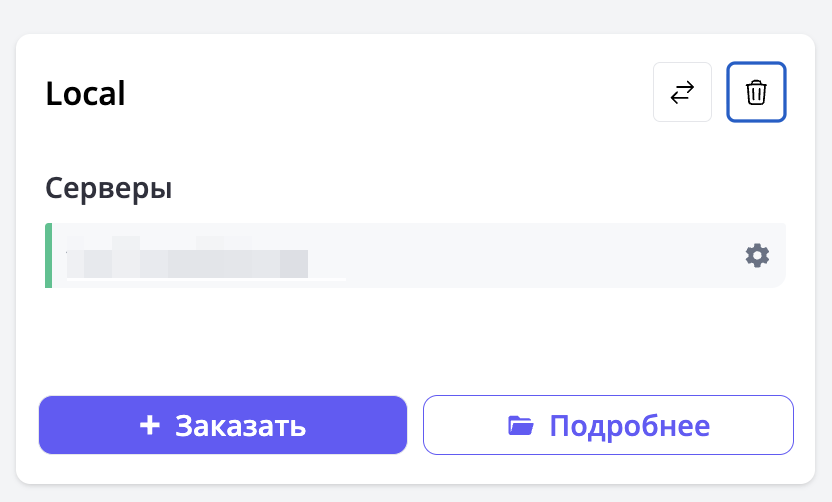The height and width of the screenshot is (502, 832).
Task: Open the Подробнее details button
Action: pyautogui.click(x=608, y=425)
